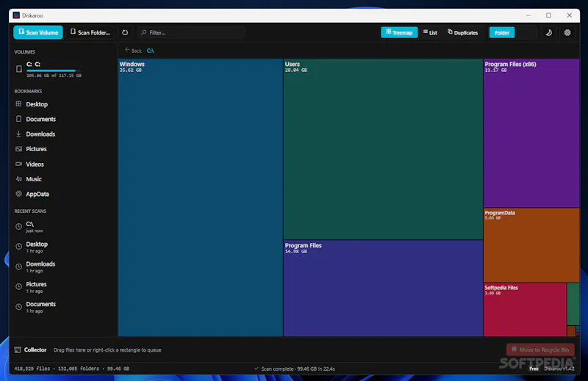Image resolution: width=588 pixels, height=381 pixels.
Task: Select the Folder mode button
Action: pyautogui.click(x=502, y=32)
